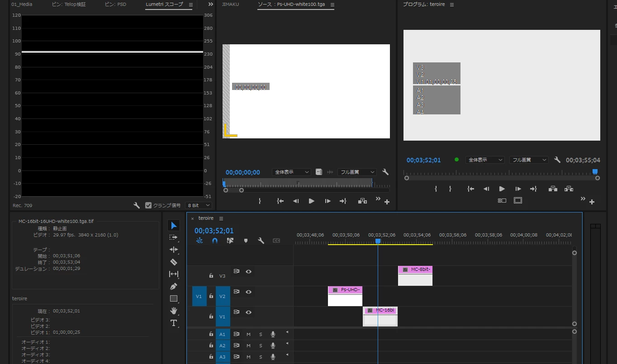Step forward one frame in Program monitor
Screen dimensions: 617x364
tap(518, 189)
